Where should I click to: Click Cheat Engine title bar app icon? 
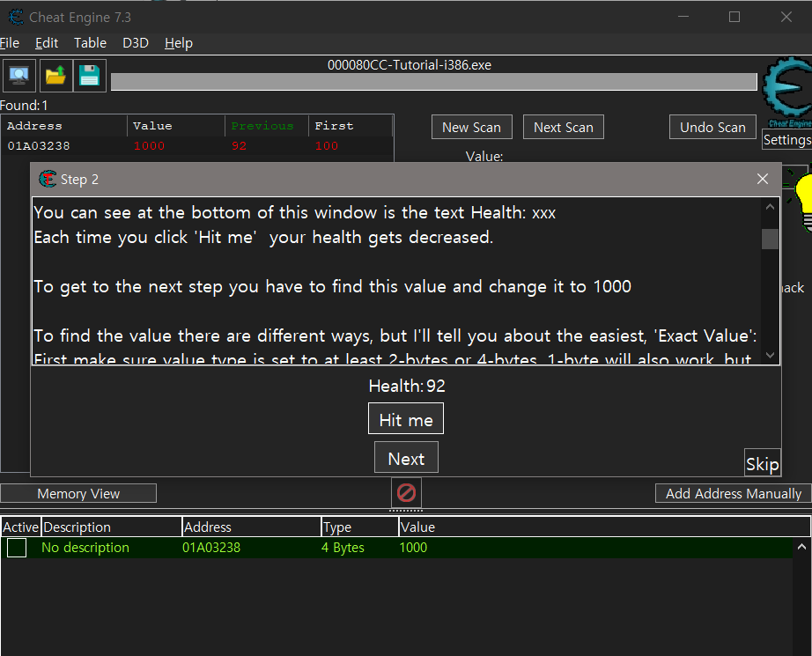pyautogui.click(x=16, y=17)
